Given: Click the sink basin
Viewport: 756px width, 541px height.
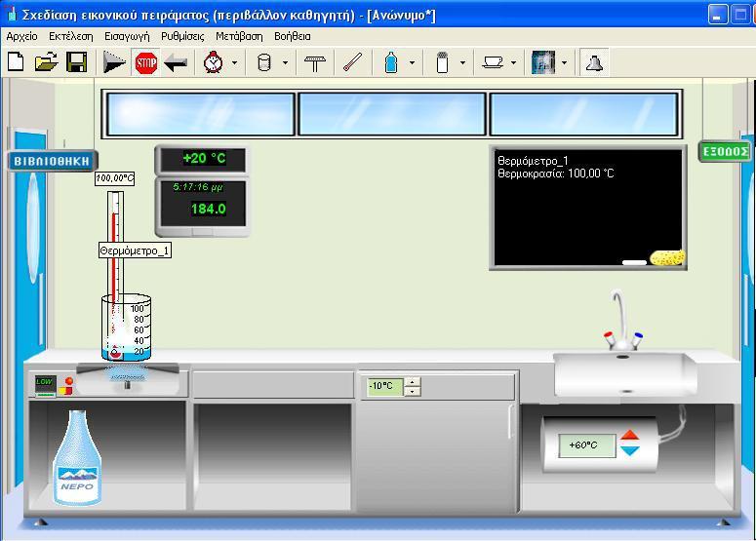Looking at the screenshot, I should click(x=625, y=374).
